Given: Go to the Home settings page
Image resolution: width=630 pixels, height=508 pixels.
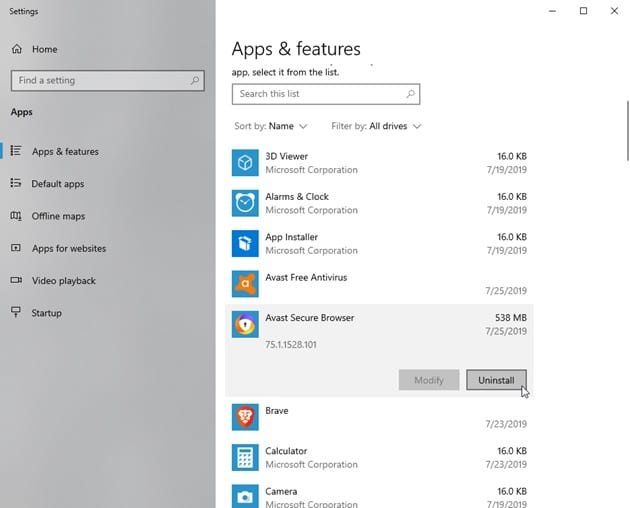Looking at the screenshot, I should point(45,49).
